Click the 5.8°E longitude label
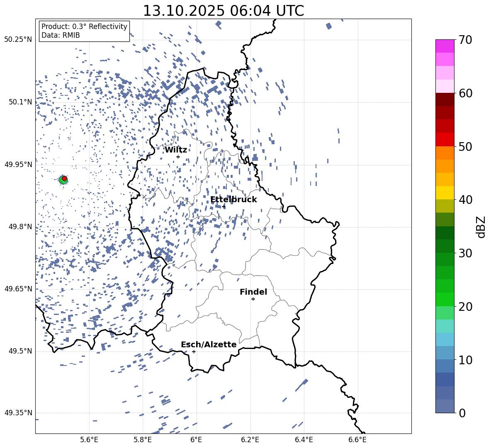491x448 pixels. [143, 440]
